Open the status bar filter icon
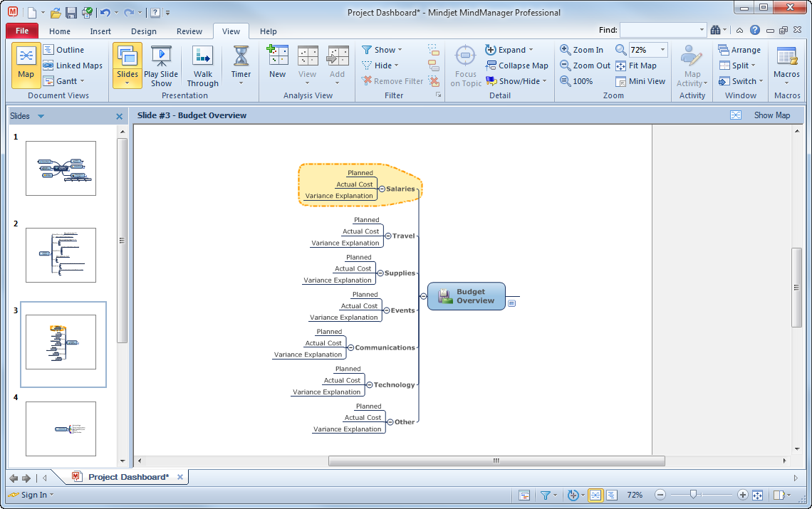Viewport: 812px width, 509px height. pos(546,495)
